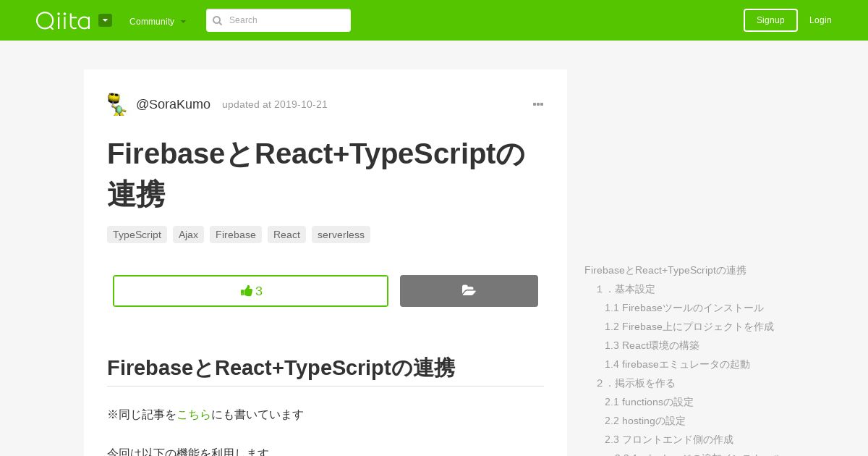
Task: Click the magnifying glass search icon
Action: (217, 21)
